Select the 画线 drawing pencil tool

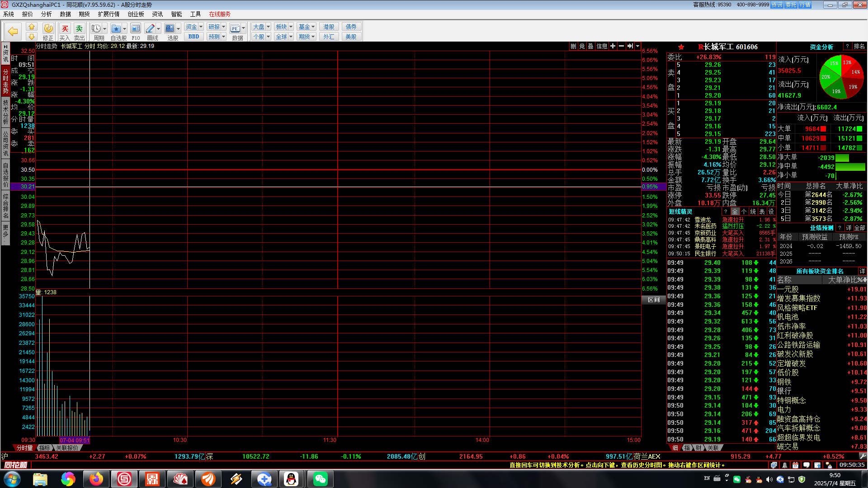150,29
